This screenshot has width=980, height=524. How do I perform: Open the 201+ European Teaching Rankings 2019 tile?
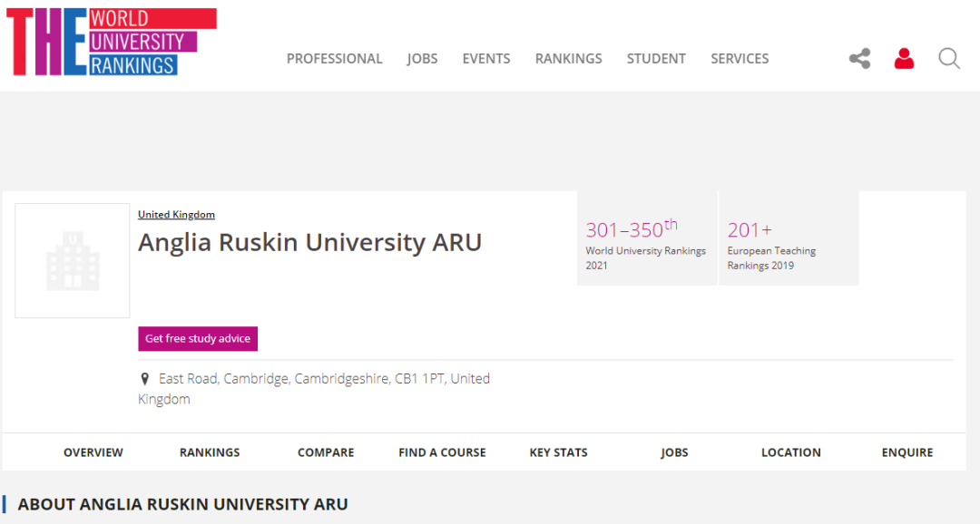coord(789,238)
